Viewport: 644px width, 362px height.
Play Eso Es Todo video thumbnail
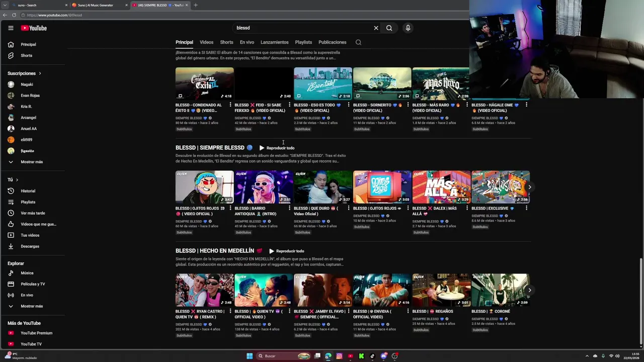pyautogui.click(x=323, y=83)
